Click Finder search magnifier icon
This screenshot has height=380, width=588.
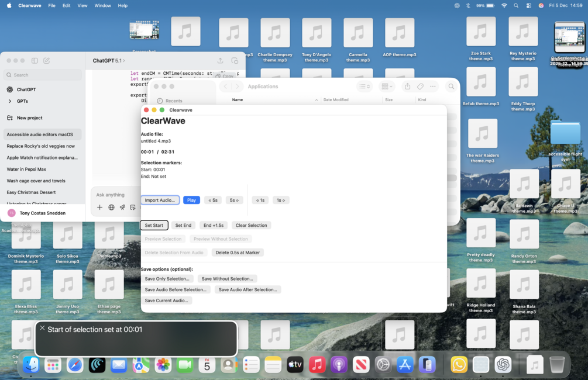point(451,87)
